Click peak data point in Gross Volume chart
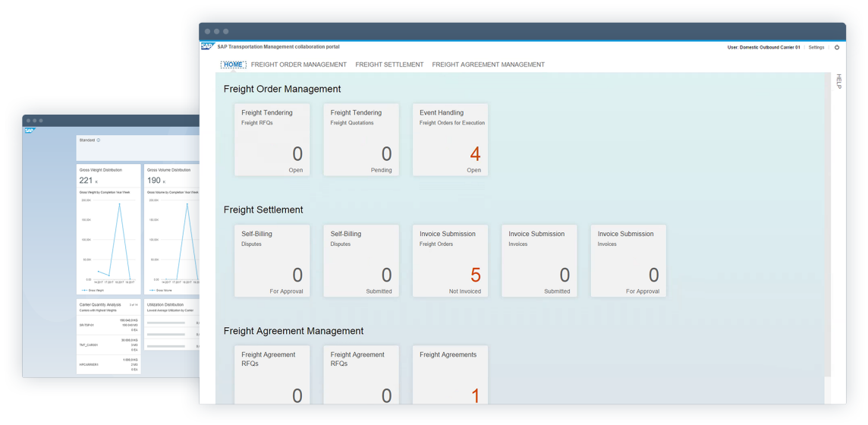This screenshot has height=425, width=868. [x=187, y=203]
